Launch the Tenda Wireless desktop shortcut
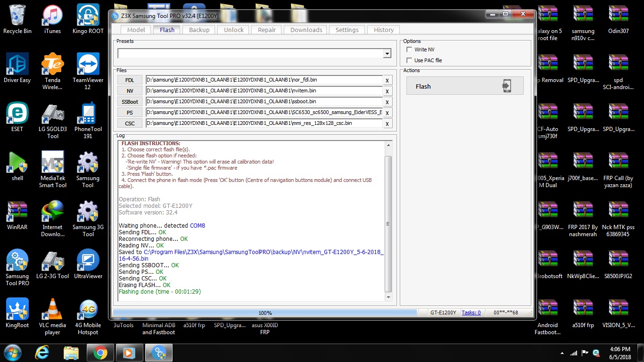The width and height of the screenshot is (644, 362). click(52, 71)
